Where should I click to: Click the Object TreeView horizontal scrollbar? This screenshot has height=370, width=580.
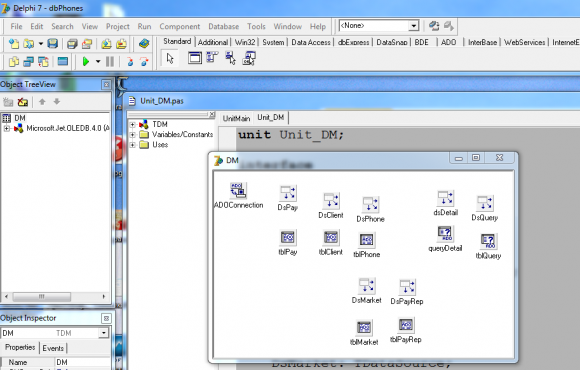pyautogui.click(x=55, y=296)
